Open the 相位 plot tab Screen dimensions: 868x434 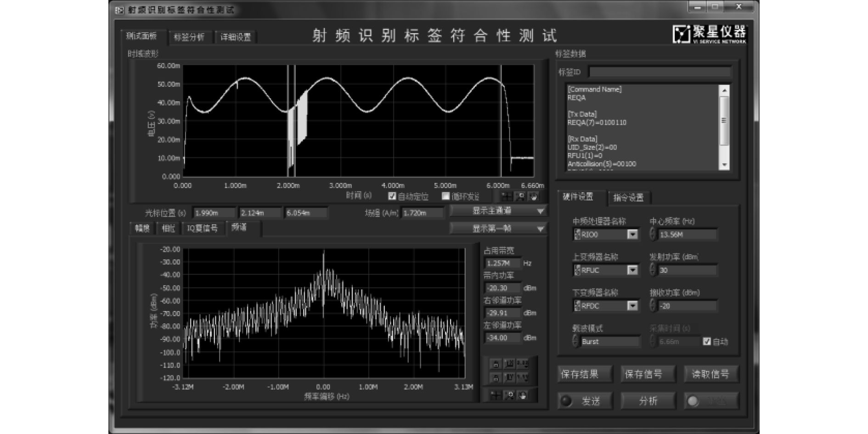pos(169,228)
